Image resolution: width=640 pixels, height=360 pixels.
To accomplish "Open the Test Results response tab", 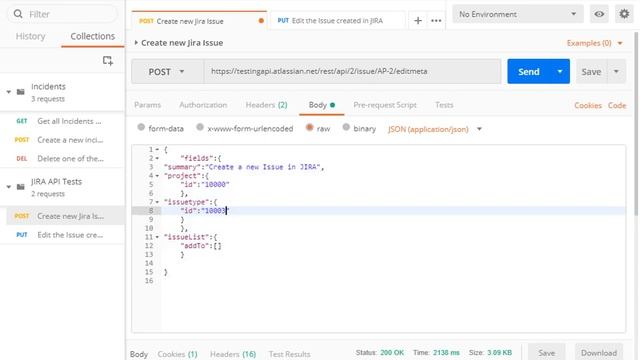I will point(289,354).
